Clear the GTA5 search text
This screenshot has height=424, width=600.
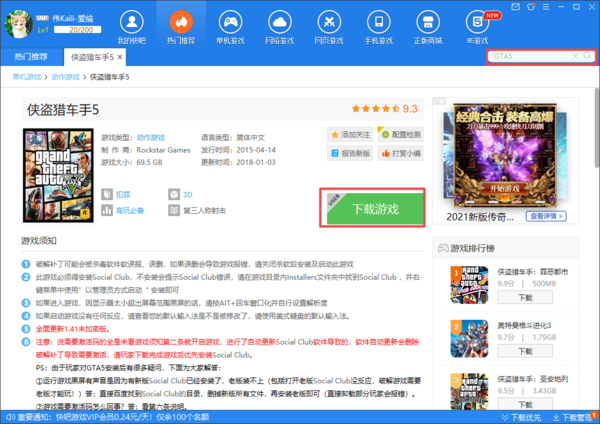(575, 56)
